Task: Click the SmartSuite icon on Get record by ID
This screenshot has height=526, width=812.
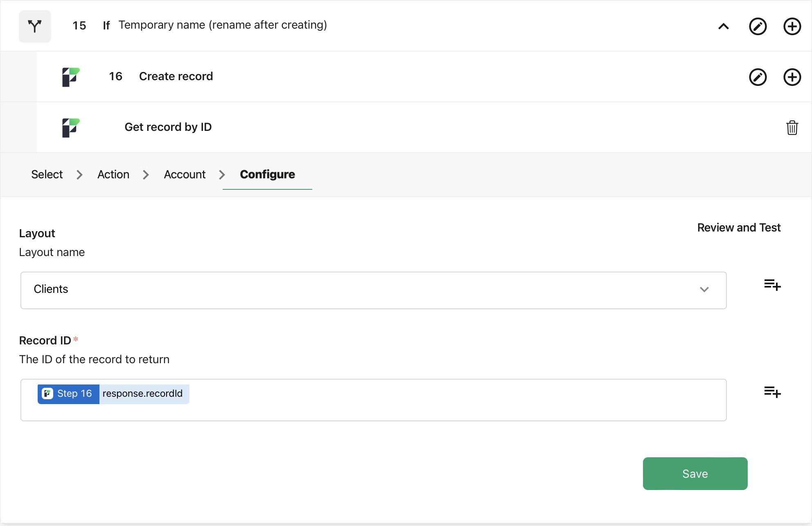Action: tap(71, 128)
